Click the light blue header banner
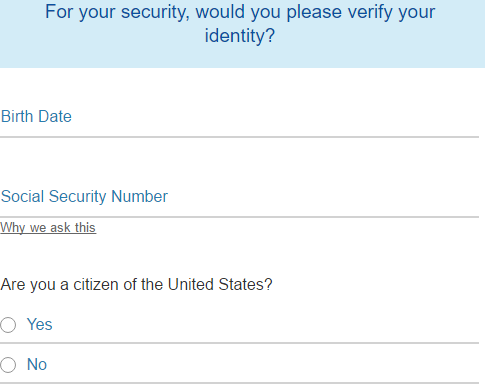 [x=242, y=34]
